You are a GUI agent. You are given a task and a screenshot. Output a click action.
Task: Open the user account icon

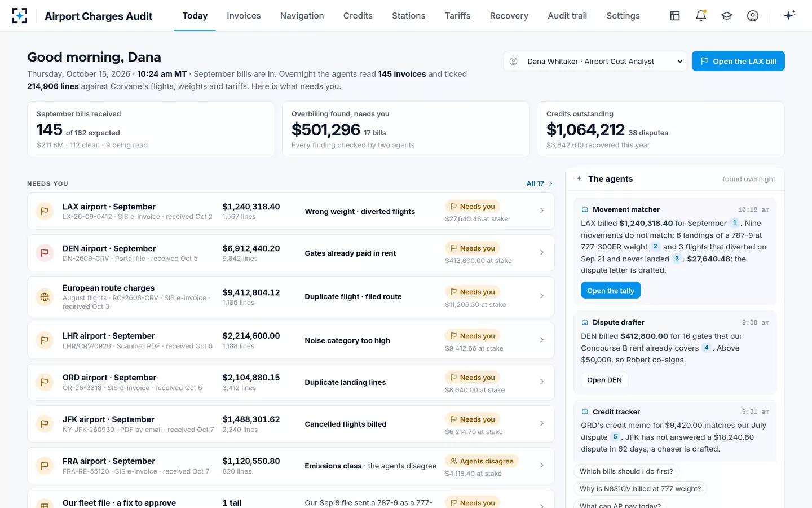pos(753,16)
